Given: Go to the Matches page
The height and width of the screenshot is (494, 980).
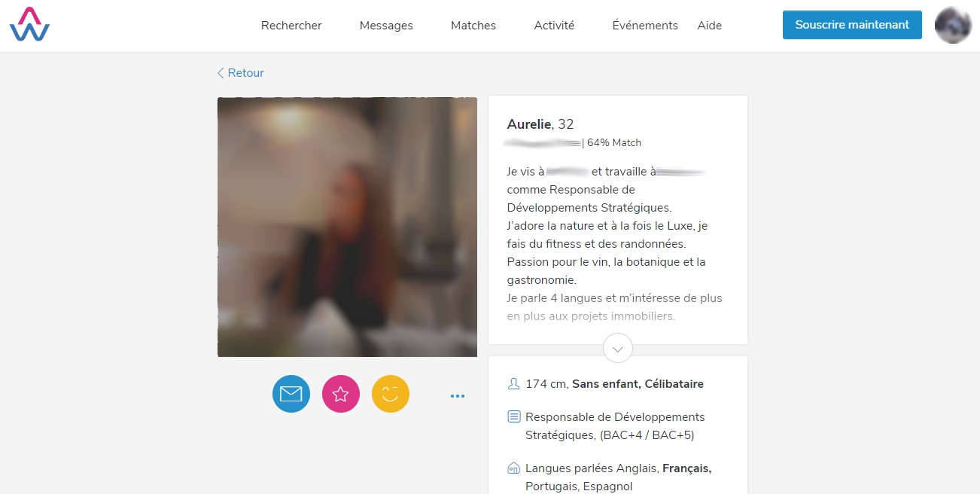Looking at the screenshot, I should [x=473, y=26].
